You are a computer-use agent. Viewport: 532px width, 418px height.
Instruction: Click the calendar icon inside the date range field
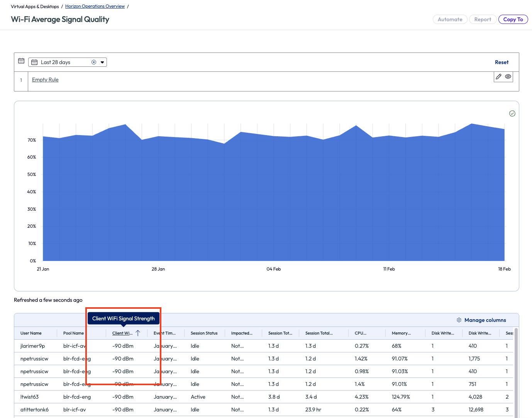point(35,62)
